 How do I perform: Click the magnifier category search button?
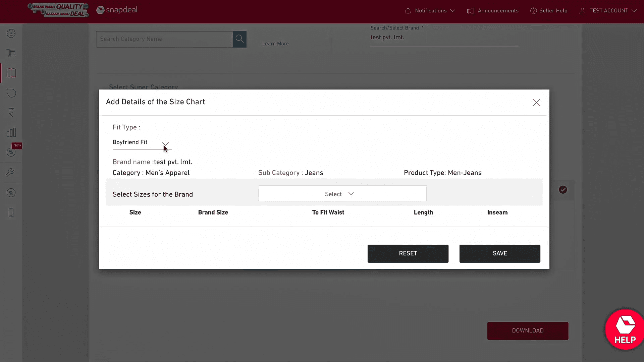coord(239,39)
